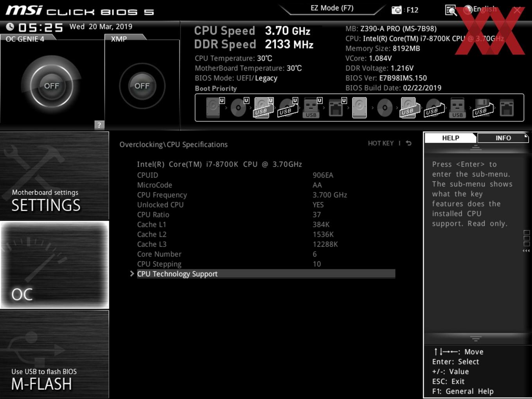Click the BIOS Mode UEFI/Legacy text
The width and height of the screenshot is (532, 399).
tap(236, 78)
